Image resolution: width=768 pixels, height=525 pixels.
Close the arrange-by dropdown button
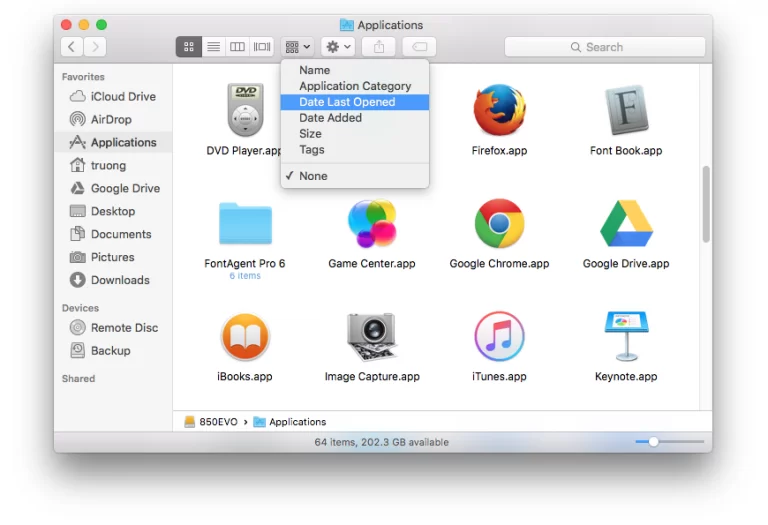click(298, 47)
